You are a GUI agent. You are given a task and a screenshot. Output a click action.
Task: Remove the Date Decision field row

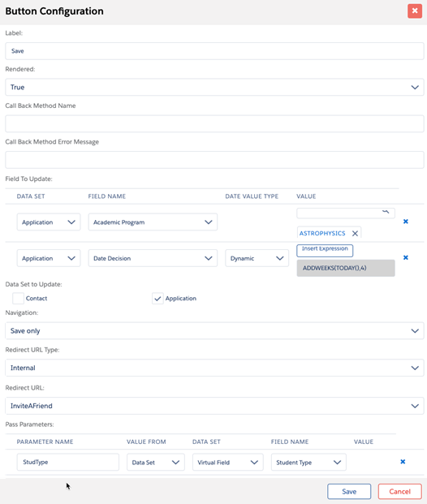405,257
